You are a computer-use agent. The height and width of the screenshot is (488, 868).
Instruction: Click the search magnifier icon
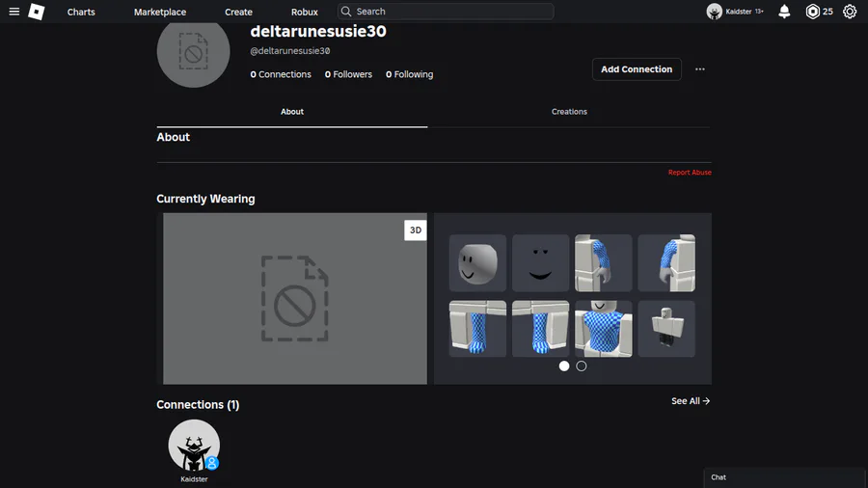pyautogui.click(x=346, y=12)
